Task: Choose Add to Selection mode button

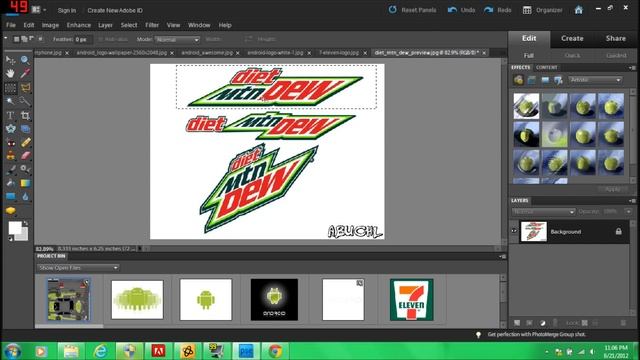Action: (24, 39)
